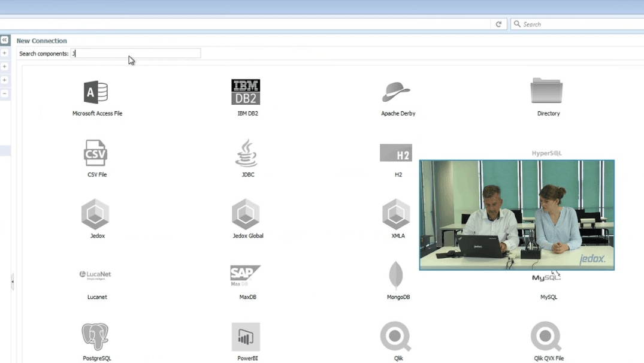Click the small panel splitter arrow on left edge
The image size is (644, 363).
click(x=13, y=282)
